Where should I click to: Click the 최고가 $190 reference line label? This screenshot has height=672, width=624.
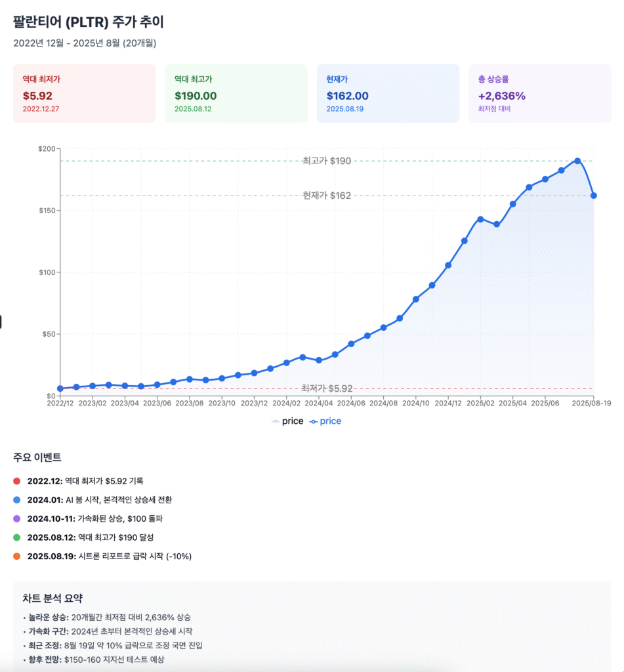pos(327,161)
